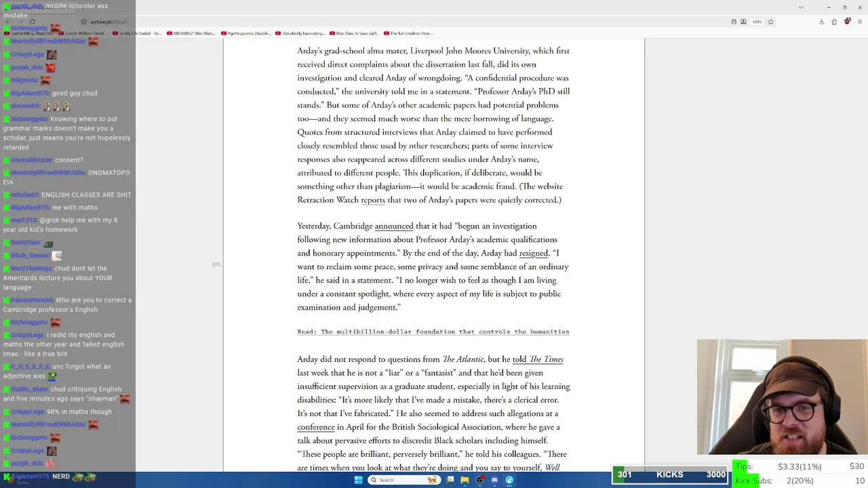Viewport: 868px width, 488px height.
Task: Click the chat message 'me with maths'
Action: pos(75,207)
